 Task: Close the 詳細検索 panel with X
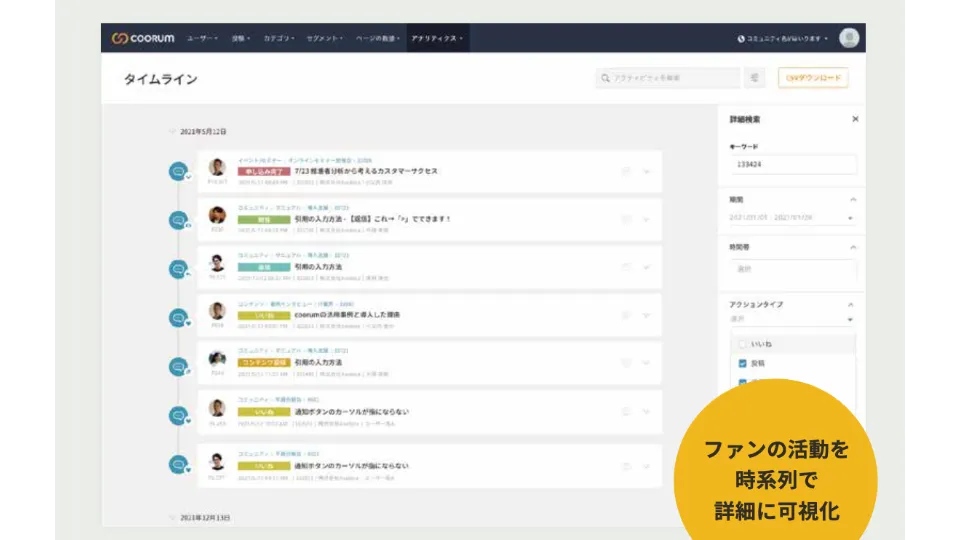click(855, 119)
